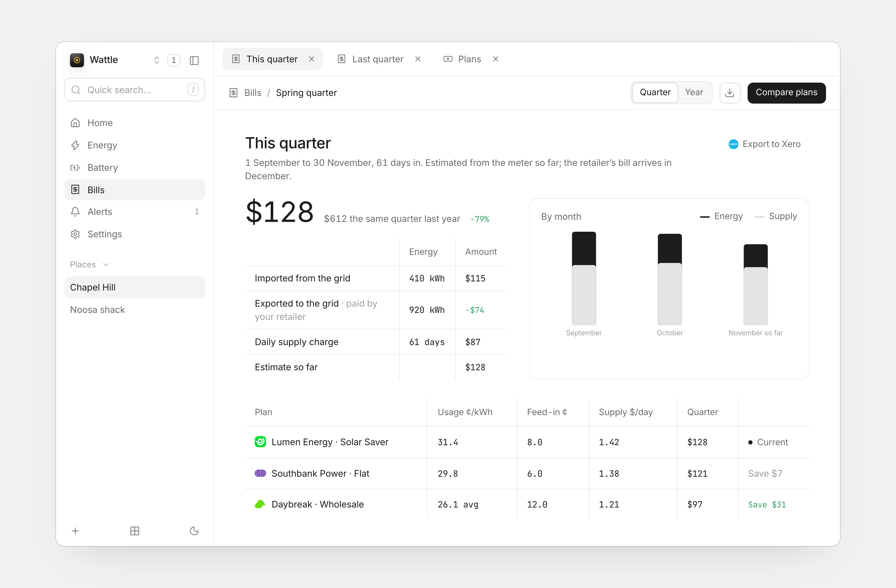896x588 pixels.
Task: Click the bill icon beside the Bills breadcrumb
Action: point(233,93)
